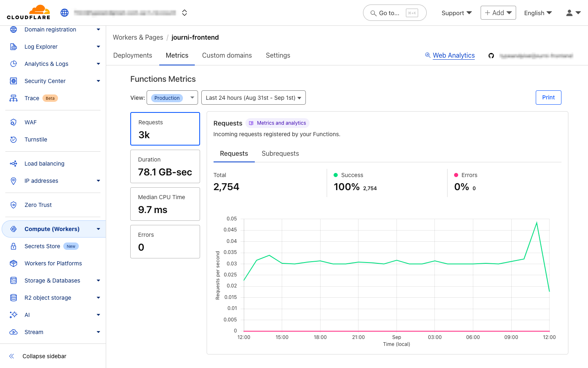Select the Requests chart tab
Viewport: 588px width, 368px height.
tap(234, 153)
